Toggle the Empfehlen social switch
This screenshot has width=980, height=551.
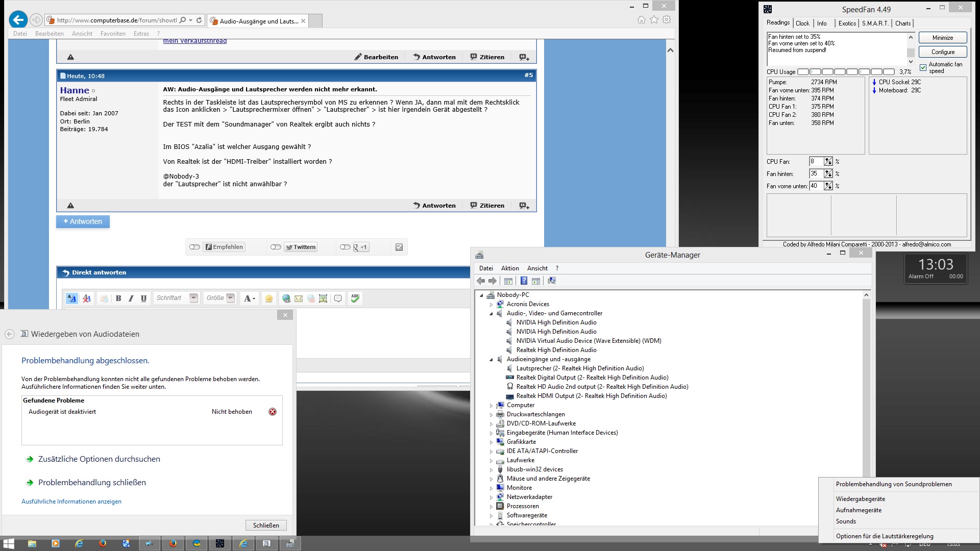click(x=194, y=247)
